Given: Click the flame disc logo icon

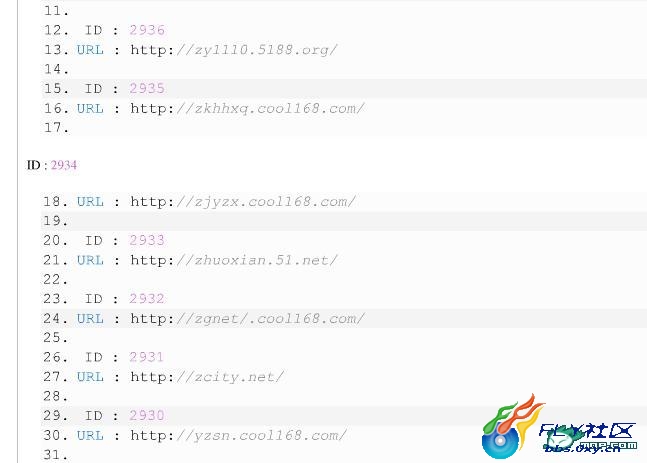Looking at the screenshot, I should tap(511, 427).
